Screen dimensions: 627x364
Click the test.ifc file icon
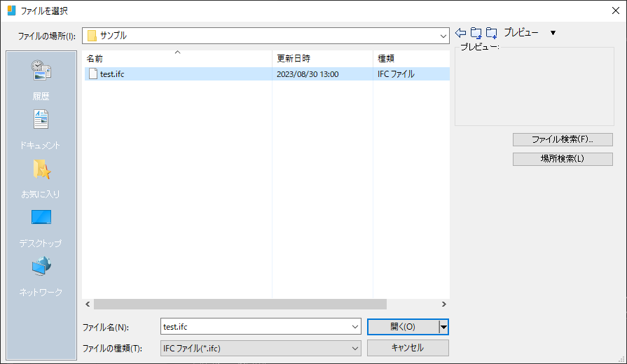[x=93, y=74]
